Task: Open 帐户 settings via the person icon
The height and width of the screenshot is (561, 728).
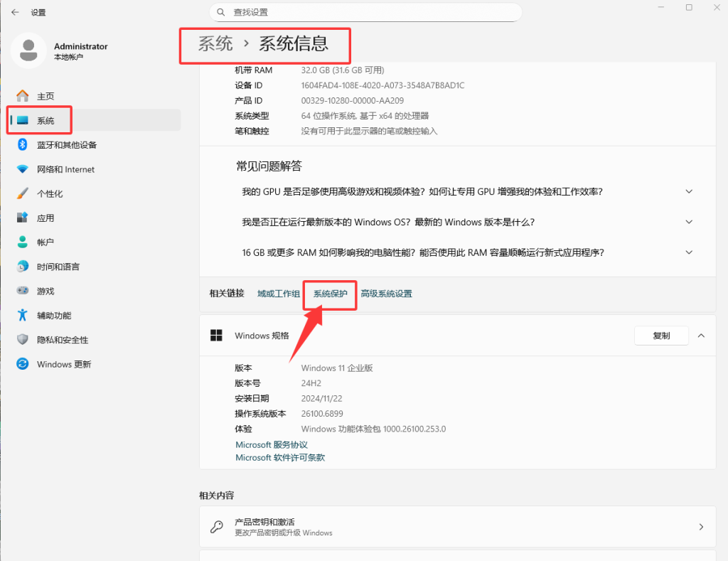Action: [21, 242]
